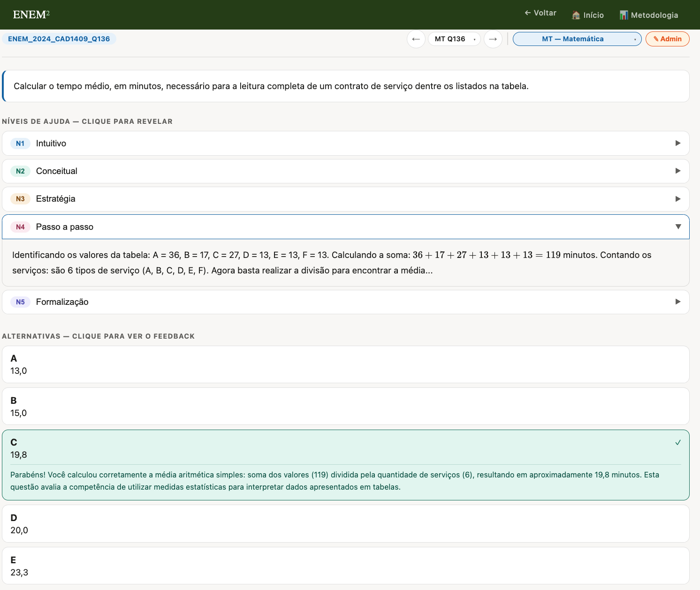Viewport: 700px width, 590px height.
Task: Open the MT Q136 question dropdown
Action: [x=455, y=39]
